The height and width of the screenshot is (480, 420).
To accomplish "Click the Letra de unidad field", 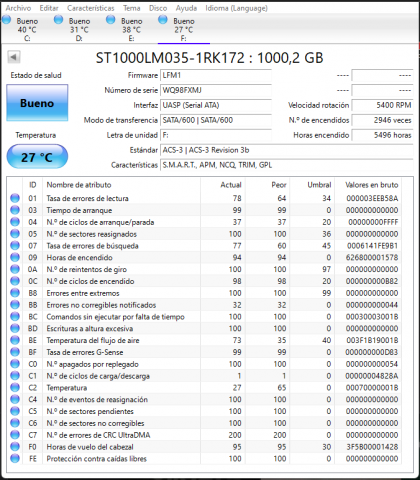I will pyautogui.click(x=216, y=135).
